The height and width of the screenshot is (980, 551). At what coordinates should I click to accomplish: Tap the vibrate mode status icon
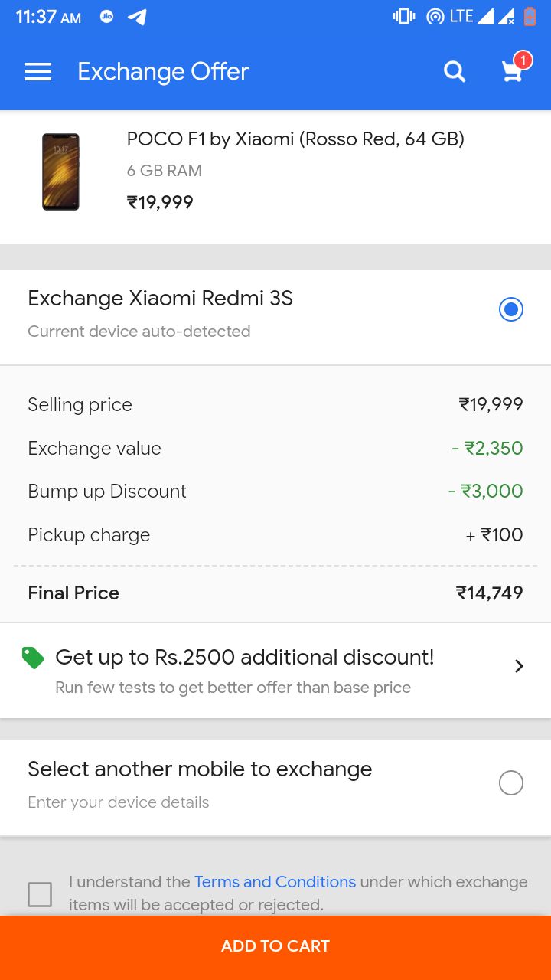[403, 16]
